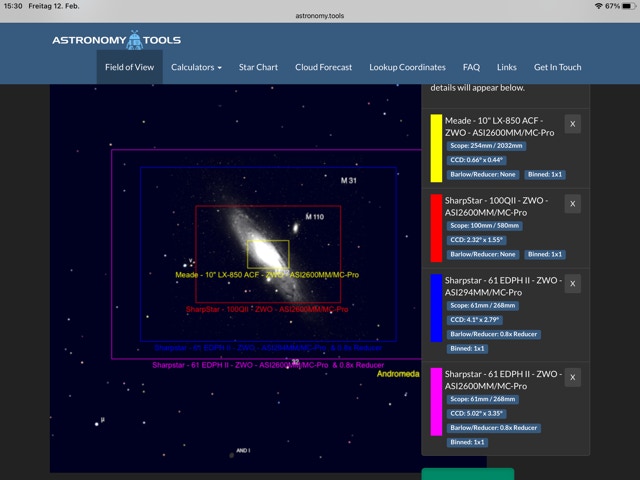Image resolution: width=640 pixels, height=480 pixels.
Task: Click the Scope: 100mm / 580mm badge
Action: [x=484, y=226]
